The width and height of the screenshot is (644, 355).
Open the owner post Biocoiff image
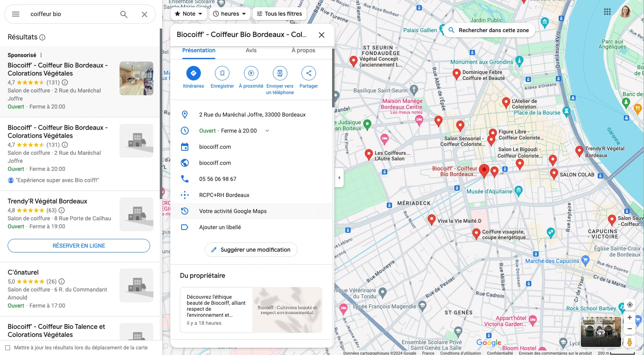pos(287,310)
